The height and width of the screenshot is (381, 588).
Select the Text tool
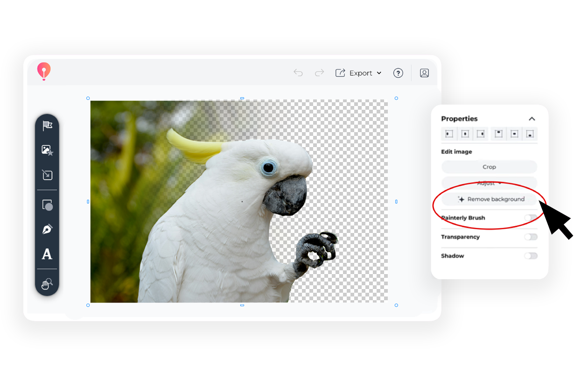pos(47,254)
